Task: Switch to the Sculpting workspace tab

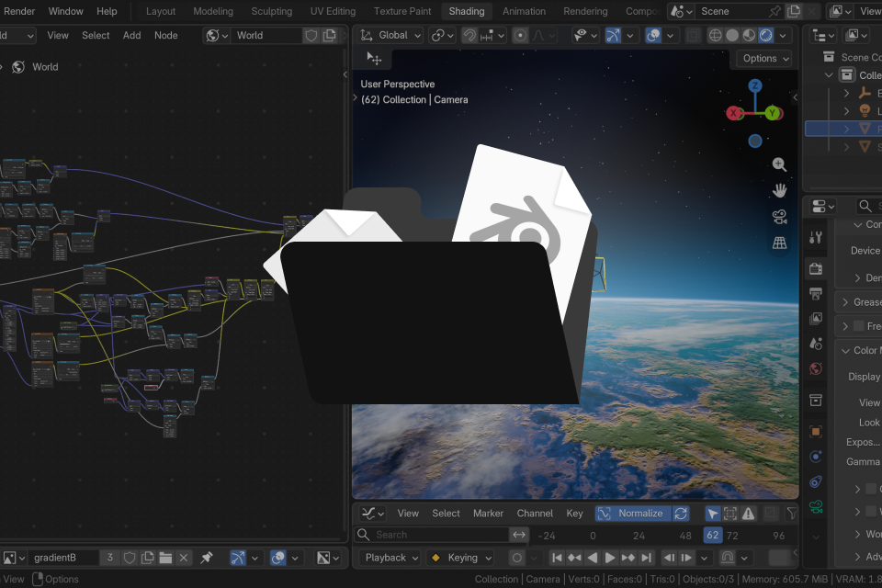Action: pyautogui.click(x=272, y=11)
